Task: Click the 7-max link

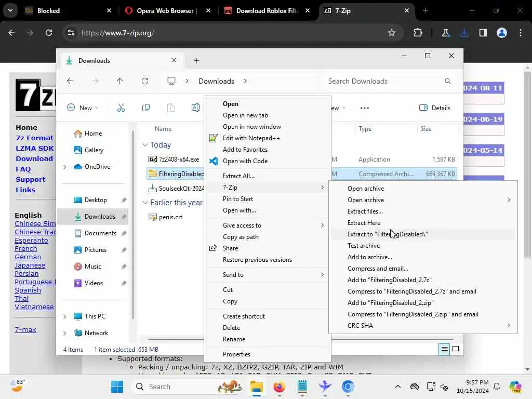Action: [25, 330]
